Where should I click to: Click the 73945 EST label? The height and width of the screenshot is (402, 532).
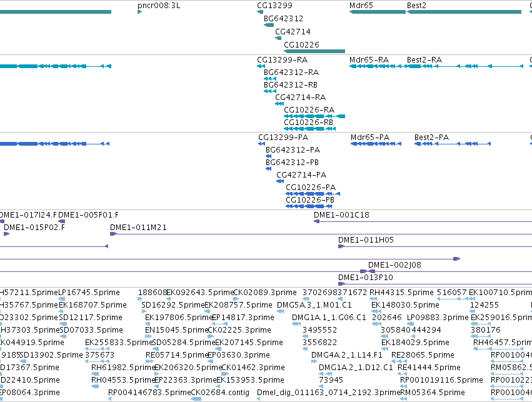(331, 380)
